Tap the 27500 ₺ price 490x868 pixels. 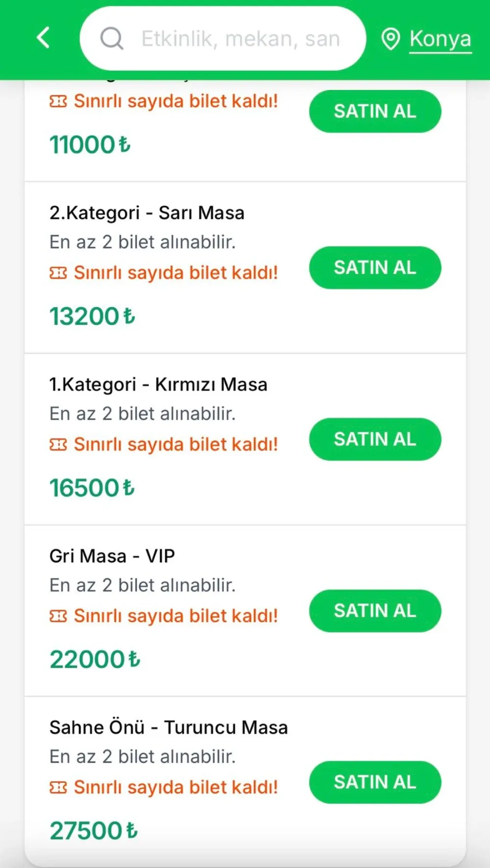(94, 831)
